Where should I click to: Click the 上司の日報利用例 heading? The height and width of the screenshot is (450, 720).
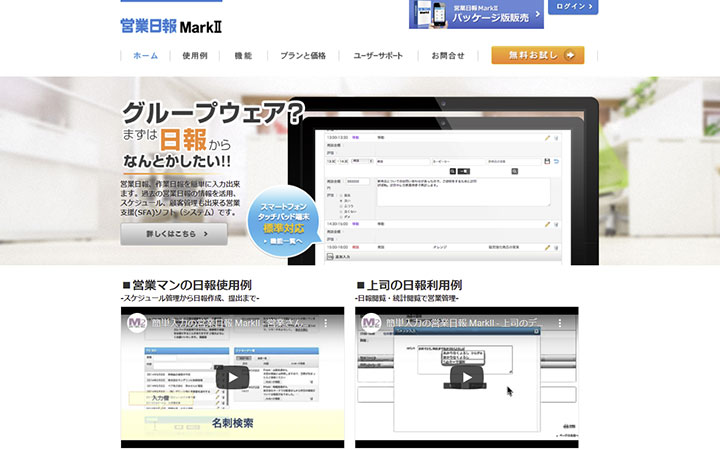[409, 285]
